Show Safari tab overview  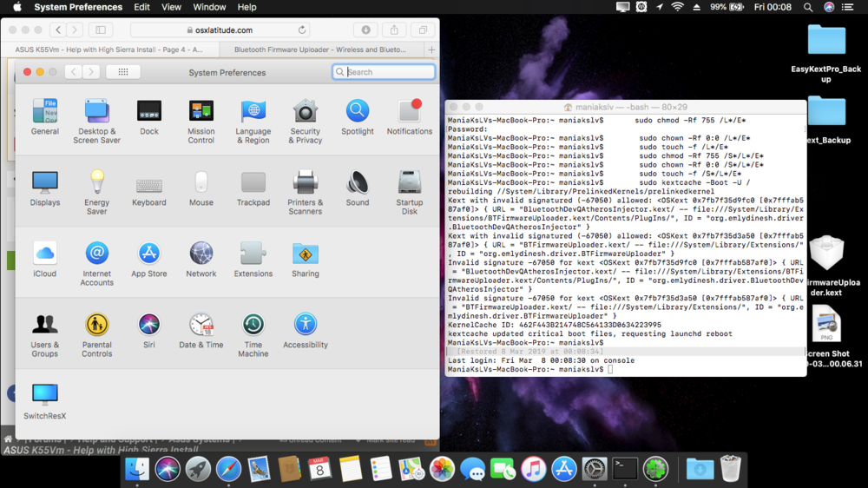423,30
